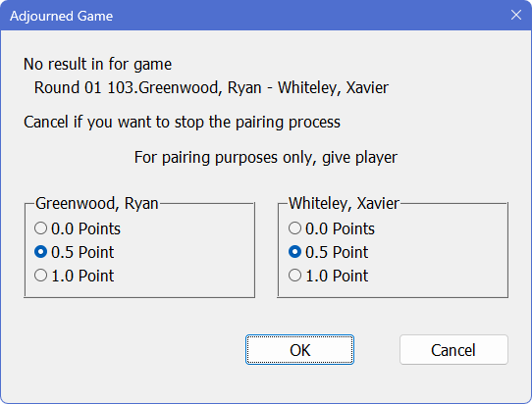Click the 'No result in for game' message
This screenshot has height=404, width=532.
coord(97,64)
